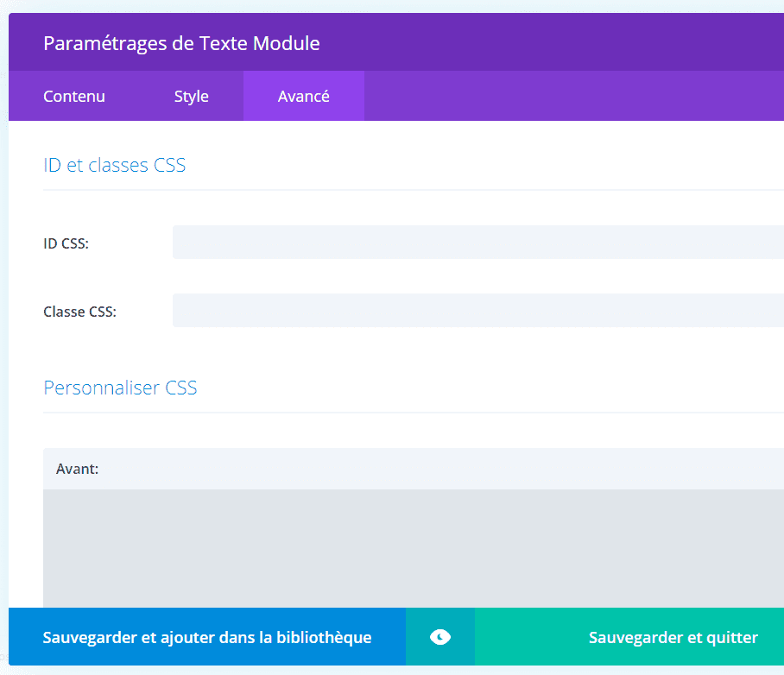Click the Personnaliser CSS section title
This screenshot has height=675, width=784.
[x=119, y=388]
